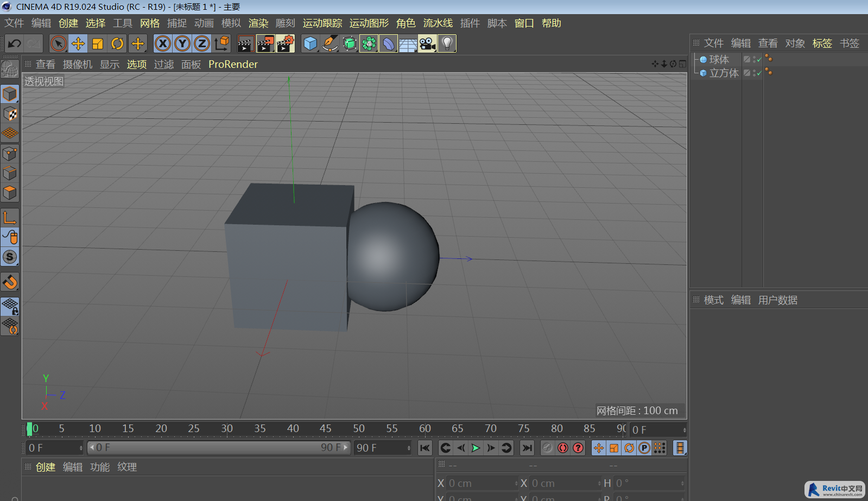The height and width of the screenshot is (501, 868).
Task: Click the Spline Pen tool icon
Action: coord(330,43)
